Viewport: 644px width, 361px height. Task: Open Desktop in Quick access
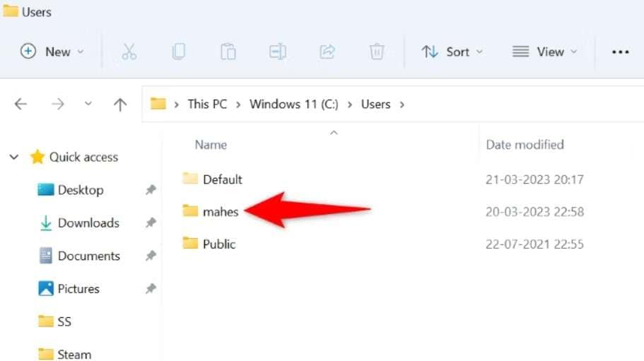tap(81, 190)
